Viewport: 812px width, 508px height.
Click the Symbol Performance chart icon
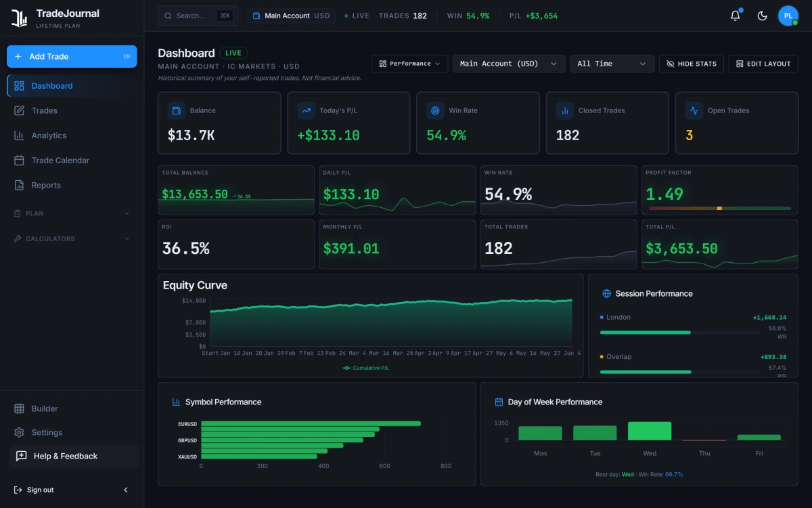click(176, 402)
